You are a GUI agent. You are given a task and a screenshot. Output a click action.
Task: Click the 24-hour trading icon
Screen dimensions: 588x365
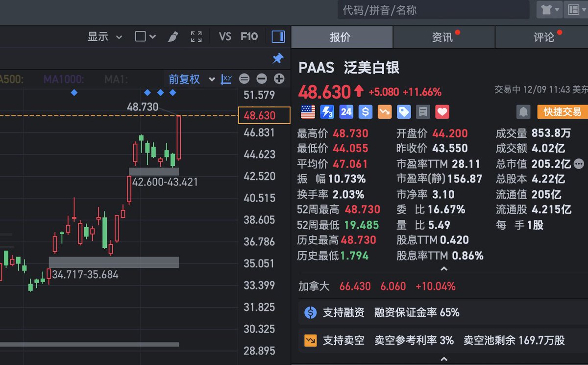pos(346,112)
